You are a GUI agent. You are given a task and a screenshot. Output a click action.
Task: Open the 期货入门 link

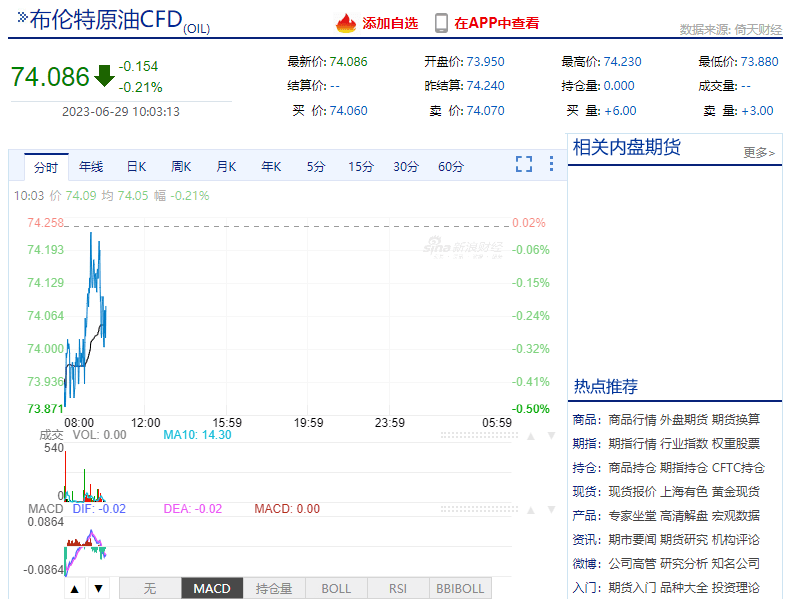[632, 588]
